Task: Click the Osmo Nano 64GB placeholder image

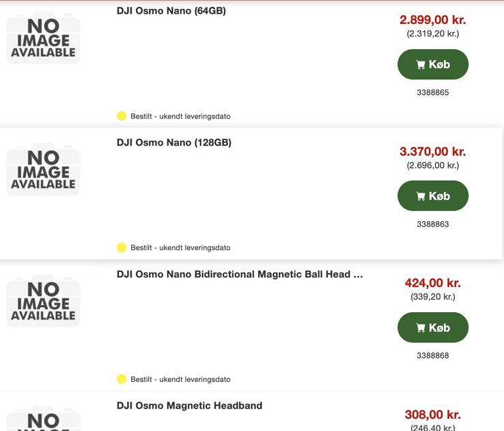Action: tap(43, 38)
